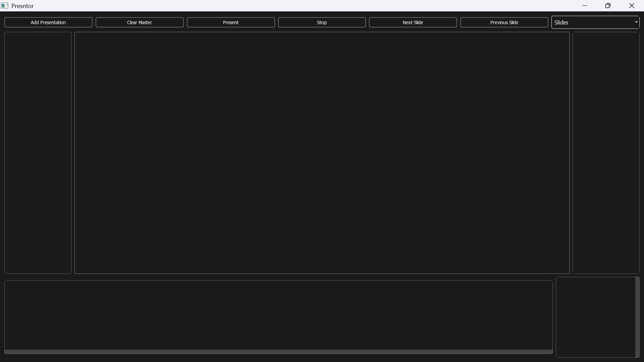This screenshot has width=644, height=362.
Task: Click the Presntor title bar text
Action: [22, 6]
